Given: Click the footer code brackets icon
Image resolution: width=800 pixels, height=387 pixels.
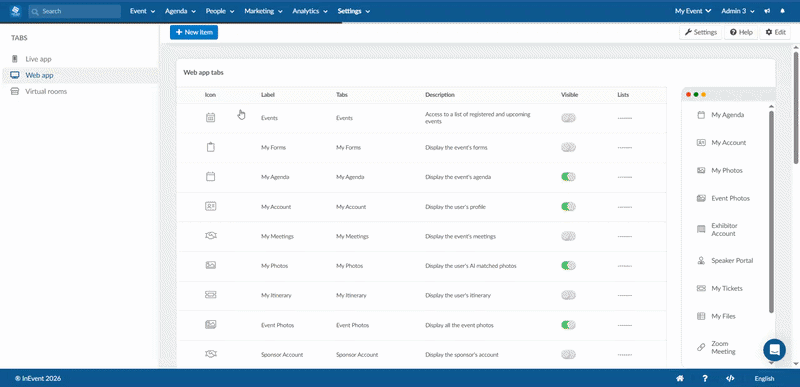Looking at the screenshot, I should [x=730, y=378].
